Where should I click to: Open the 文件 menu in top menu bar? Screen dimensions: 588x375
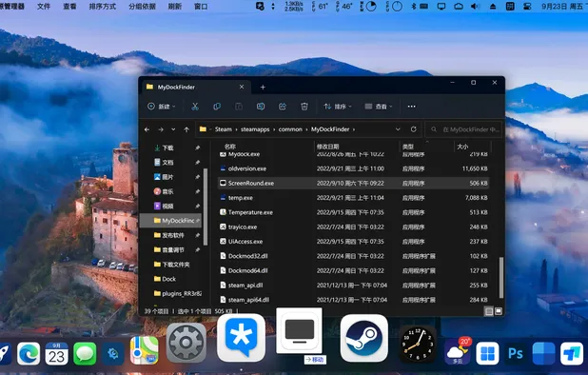click(44, 7)
